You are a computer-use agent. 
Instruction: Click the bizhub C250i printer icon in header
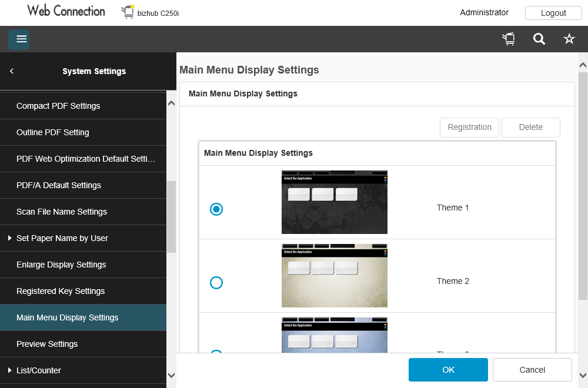128,12
